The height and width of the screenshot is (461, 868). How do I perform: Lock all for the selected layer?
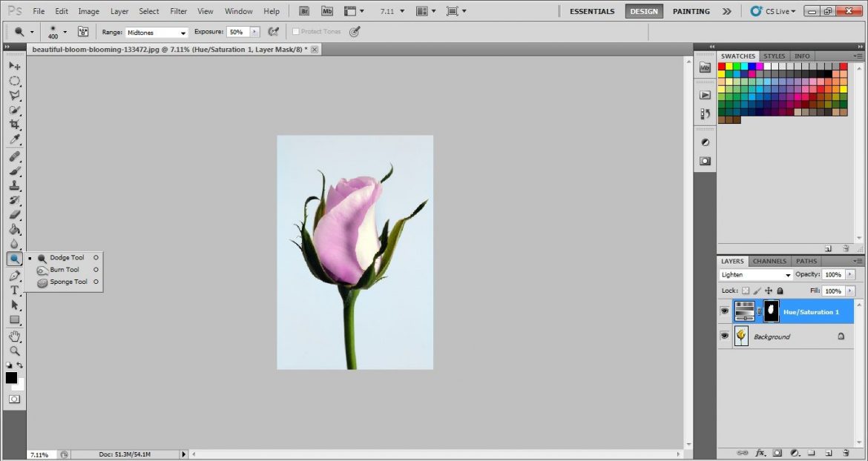[780, 291]
